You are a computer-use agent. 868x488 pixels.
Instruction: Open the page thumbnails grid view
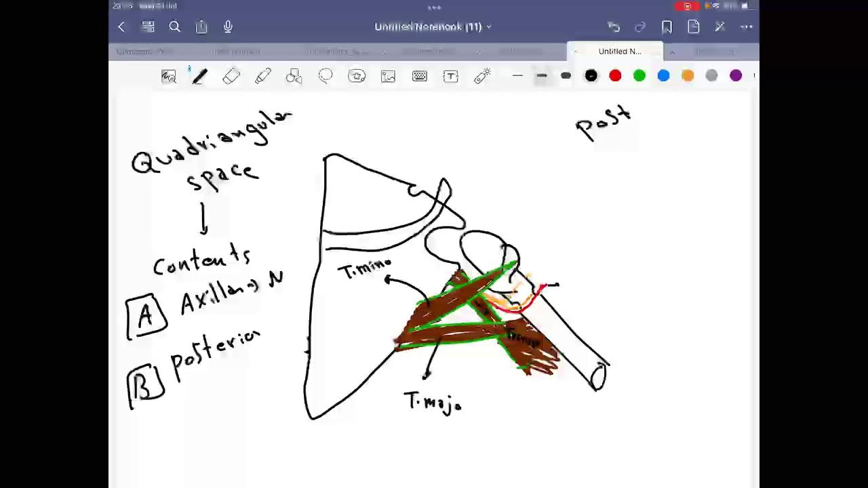pyautogui.click(x=148, y=27)
